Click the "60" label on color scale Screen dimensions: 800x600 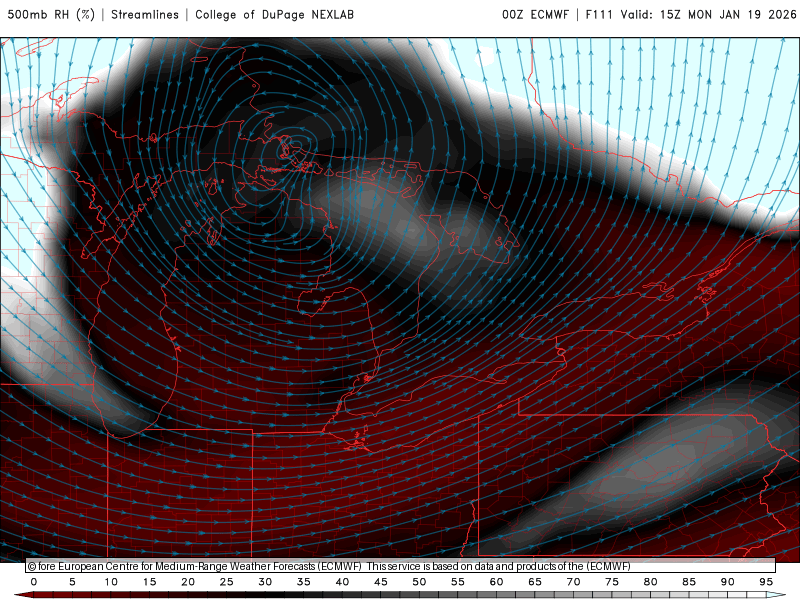[496, 582]
